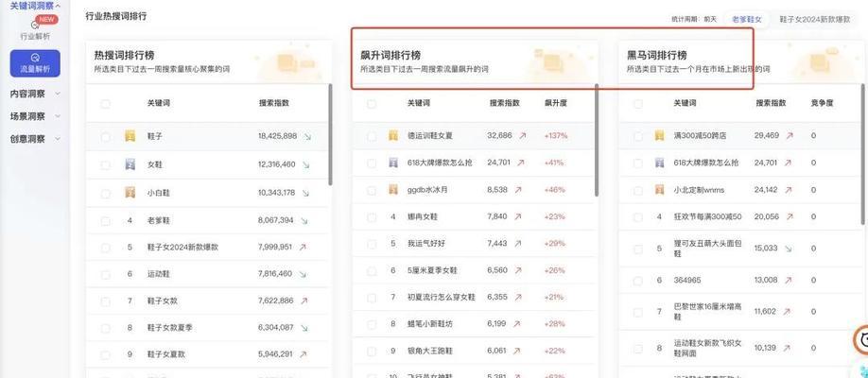The height and width of the screenshot is (378, 868).
Task: Select the 鞋子女2024新款爆款 category tab
Action: [x=814, y=19]
